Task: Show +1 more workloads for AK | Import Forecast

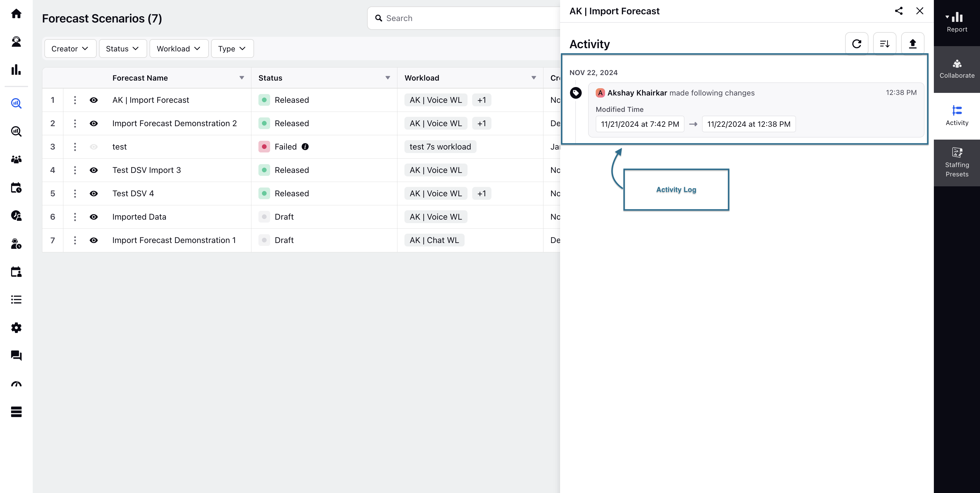Action: pos(482,100)
